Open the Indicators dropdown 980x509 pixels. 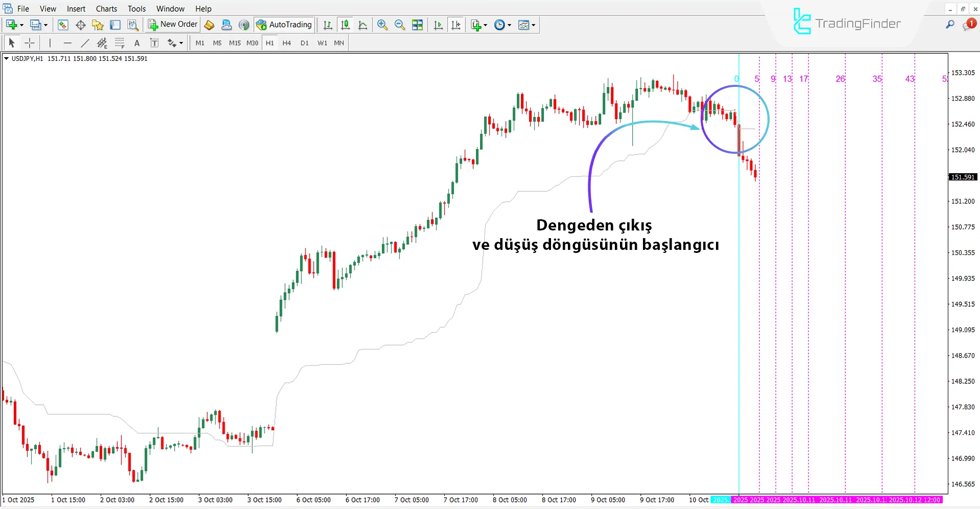tap(484, 25)
